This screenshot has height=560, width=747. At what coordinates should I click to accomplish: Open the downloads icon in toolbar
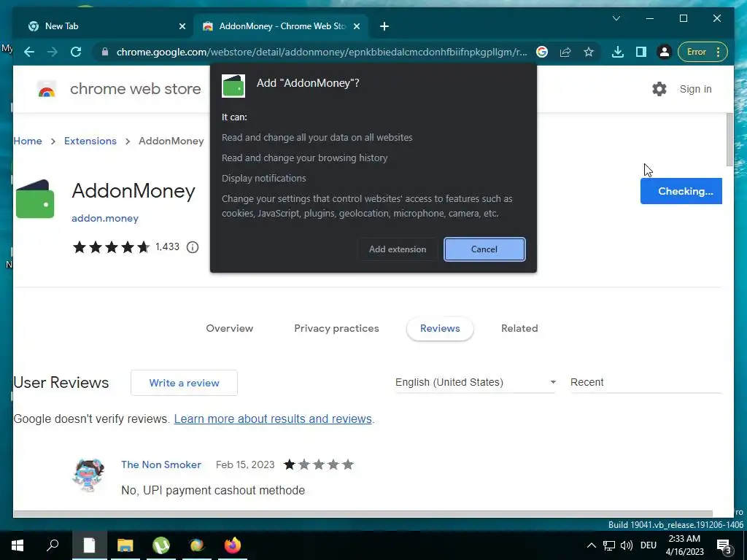tap(617, 52)
